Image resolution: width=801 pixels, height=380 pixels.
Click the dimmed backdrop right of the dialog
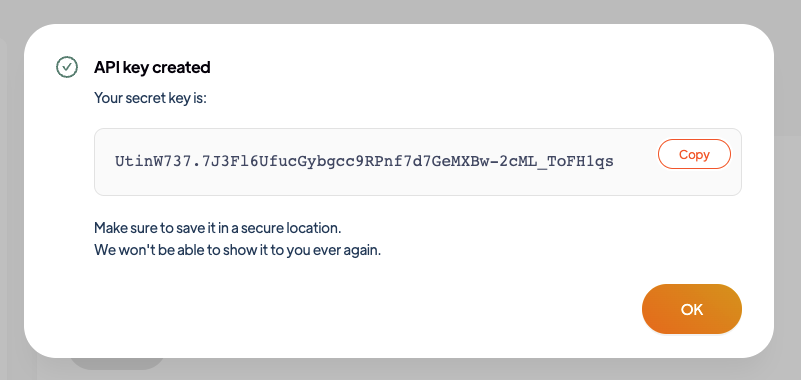pos(788,190)
